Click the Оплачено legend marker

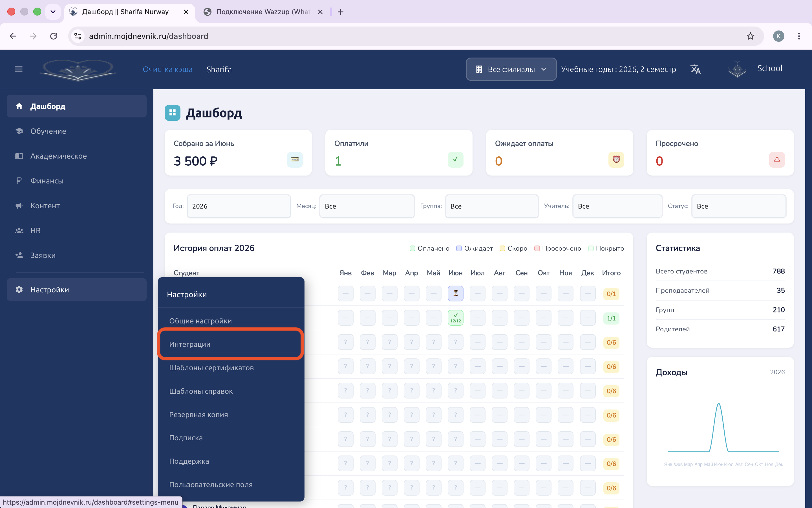[412, 248]
